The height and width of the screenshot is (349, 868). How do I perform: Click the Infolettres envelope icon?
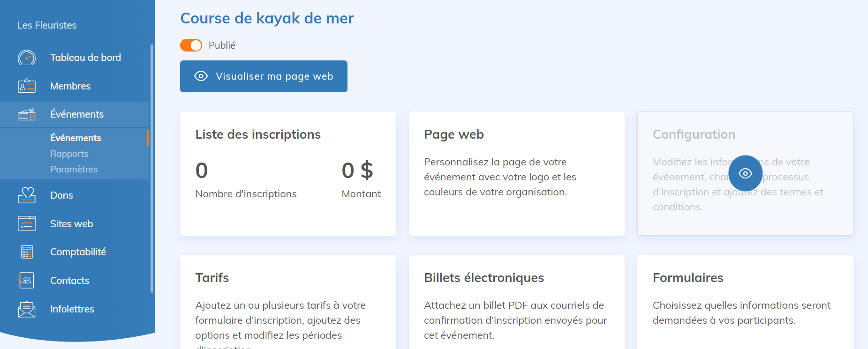27,309
